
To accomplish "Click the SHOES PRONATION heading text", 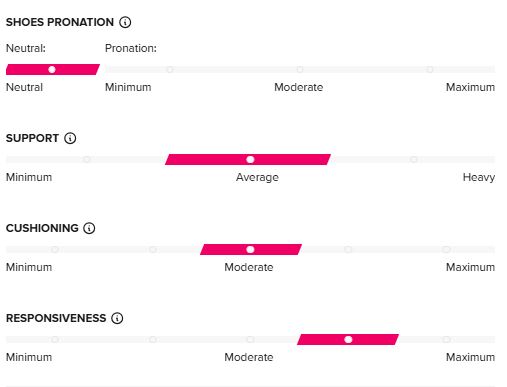I will (60, 22).
